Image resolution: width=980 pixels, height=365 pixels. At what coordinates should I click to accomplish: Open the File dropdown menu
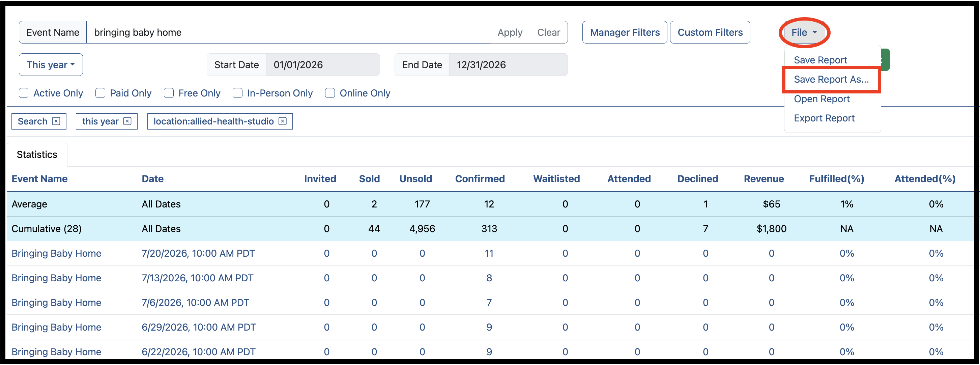click(x=804, y=32)
